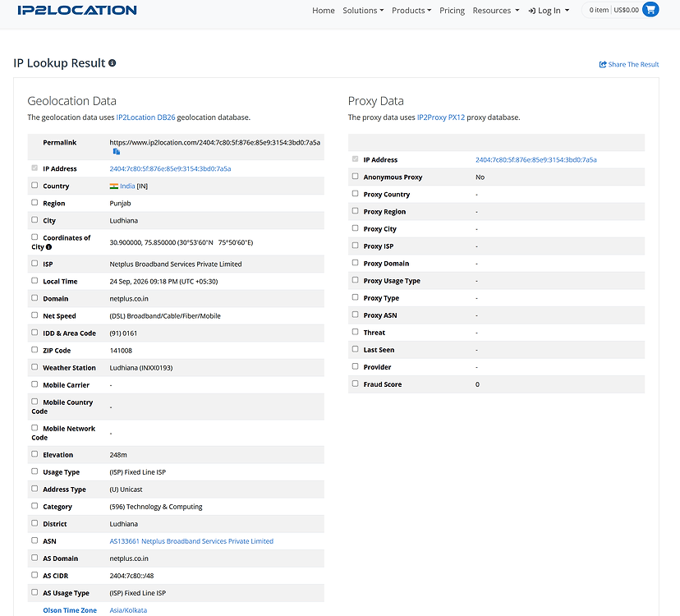This screenshot has width=680, height=616.
Task: Click the Elevation value 248m
Action: point(118,455)
